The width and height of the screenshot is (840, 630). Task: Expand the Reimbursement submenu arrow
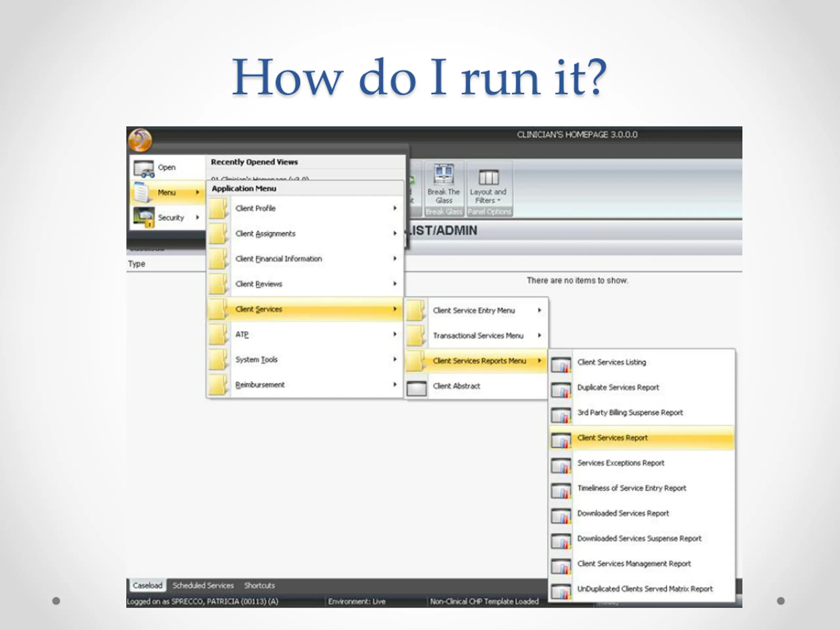pyautogui.click(x=395, y=384)
